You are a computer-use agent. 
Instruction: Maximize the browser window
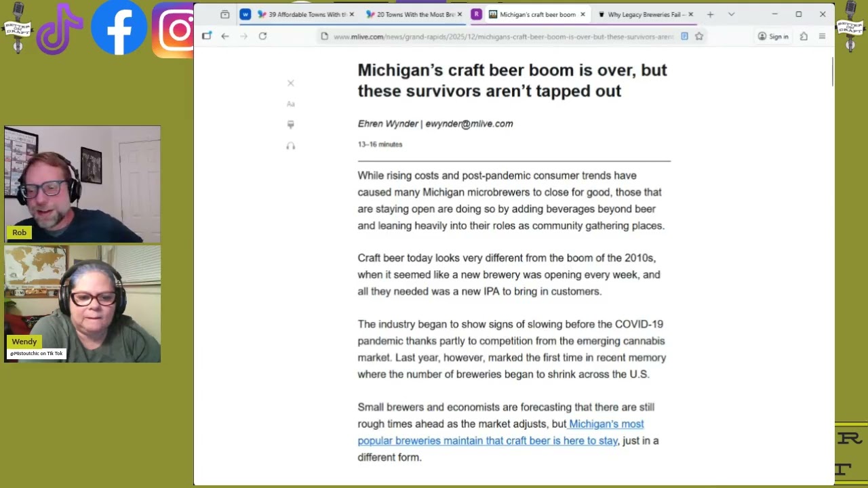click(x=799, y=14)
